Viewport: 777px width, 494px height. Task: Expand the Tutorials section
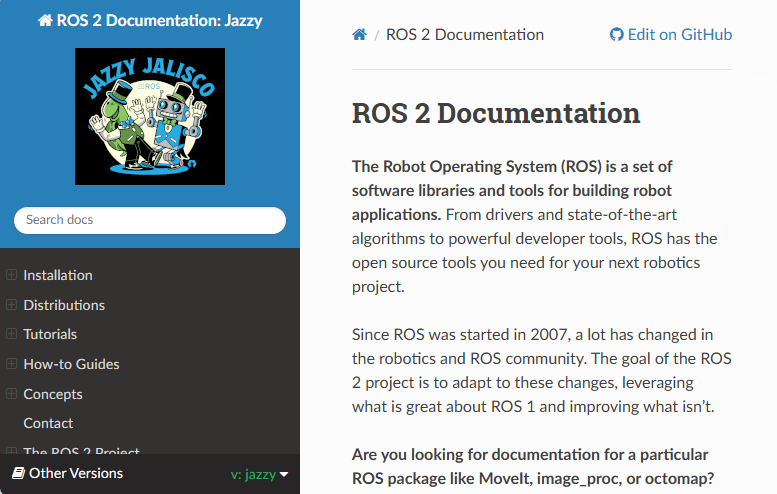coord(11,333)
